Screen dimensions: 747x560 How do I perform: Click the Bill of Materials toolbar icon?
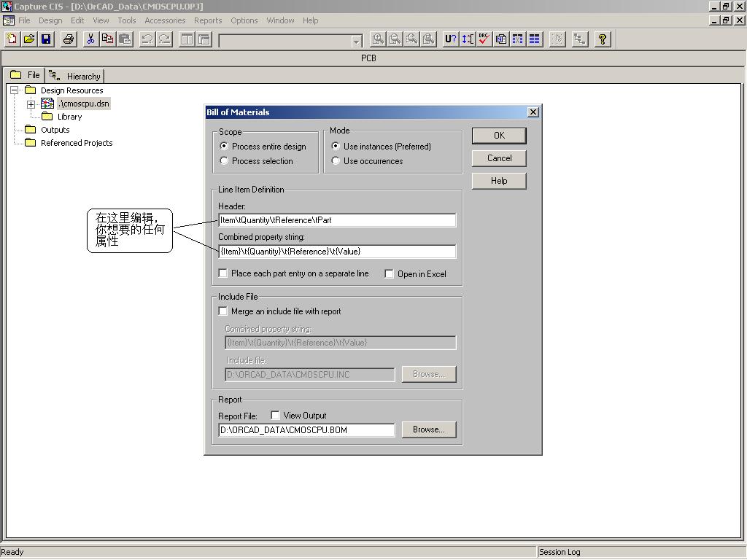click(x=535, y=39)
